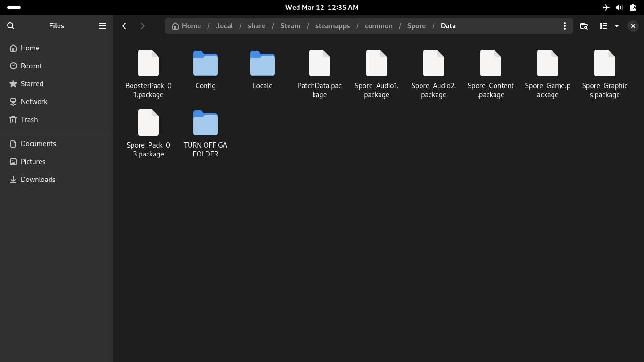Open the path bar three-dot menu
Viewport: 644px width, 362px height.
(564, 26)
